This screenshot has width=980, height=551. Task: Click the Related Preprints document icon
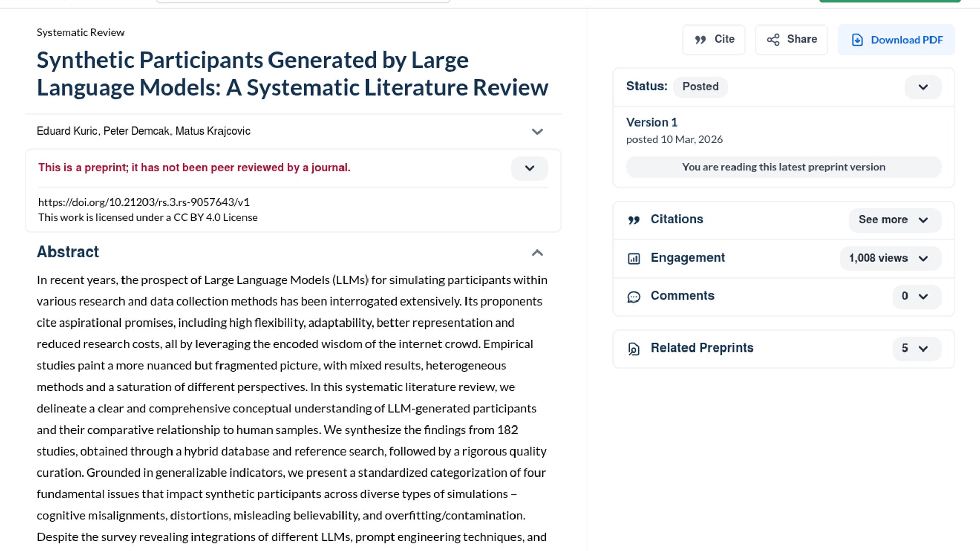[633, 348]
